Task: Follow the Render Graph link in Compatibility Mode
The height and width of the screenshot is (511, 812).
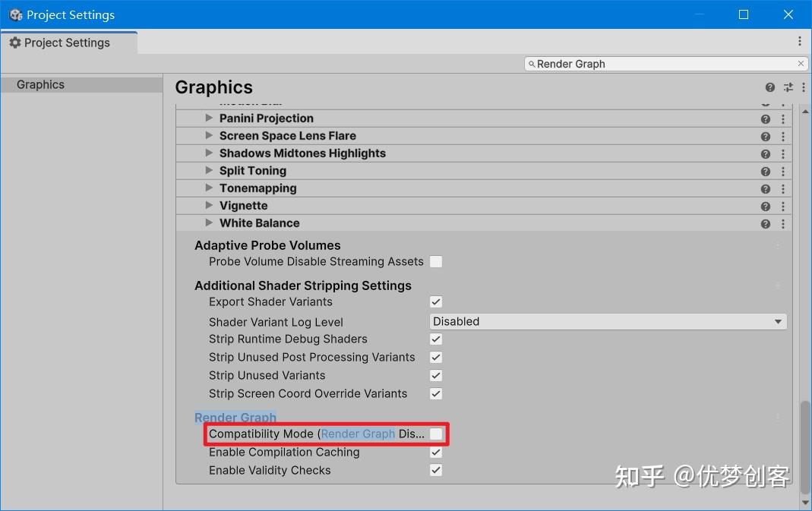Action: [357, 434]
